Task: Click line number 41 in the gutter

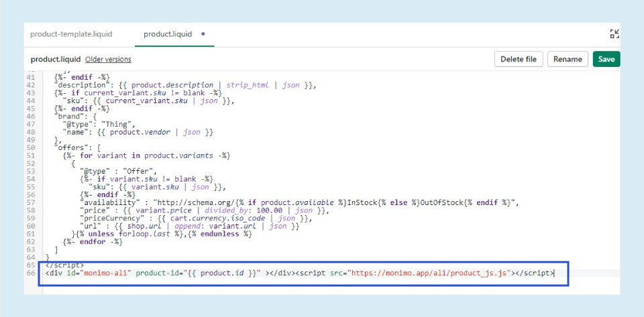Action: click(x=32, y=78)
